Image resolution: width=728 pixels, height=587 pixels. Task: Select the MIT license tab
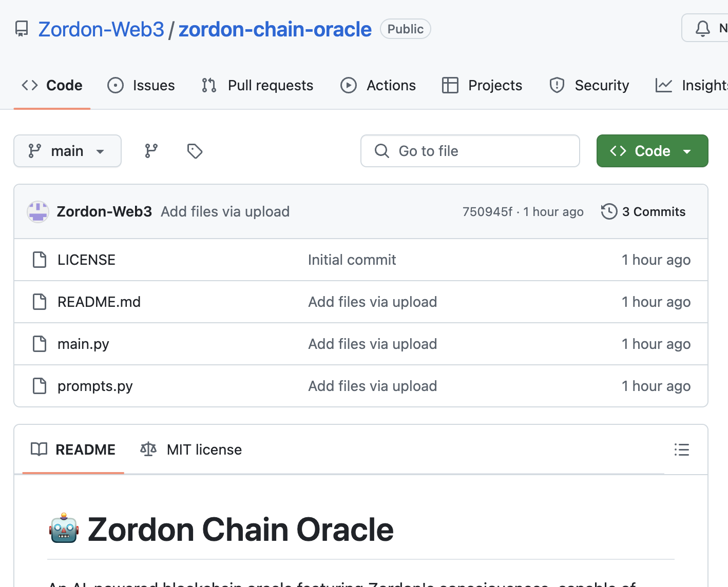pyautogui.click(x=191, y=450)
